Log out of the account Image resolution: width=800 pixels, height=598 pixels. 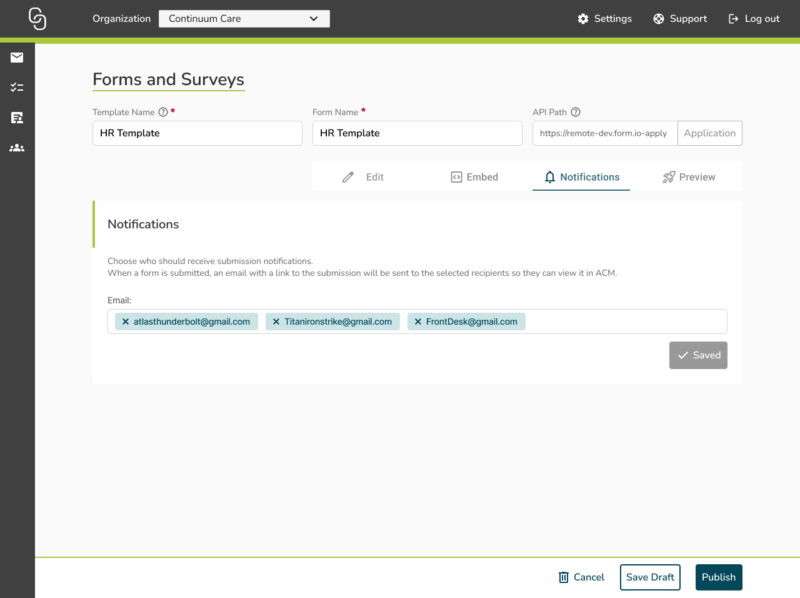[x=754, y=18]
